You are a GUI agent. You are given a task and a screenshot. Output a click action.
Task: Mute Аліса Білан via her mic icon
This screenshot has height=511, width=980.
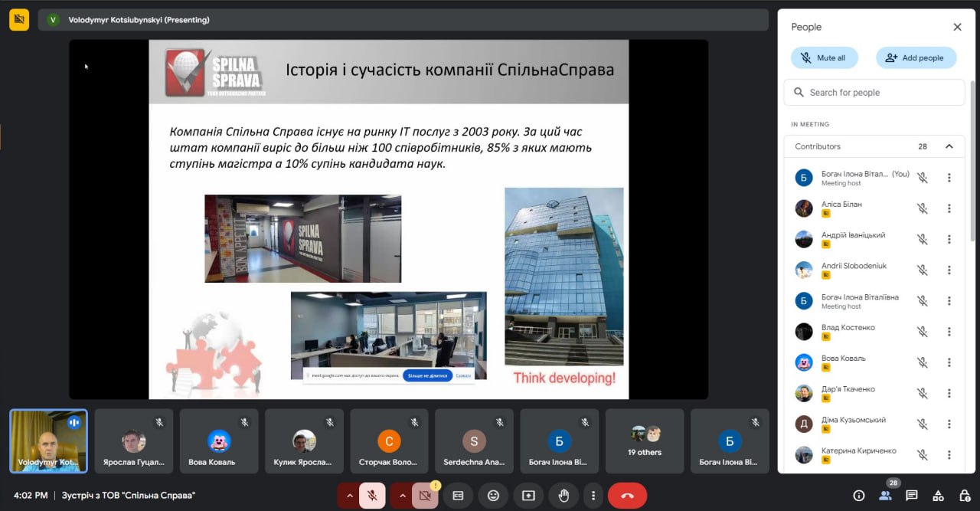click(x=923, y=208)
